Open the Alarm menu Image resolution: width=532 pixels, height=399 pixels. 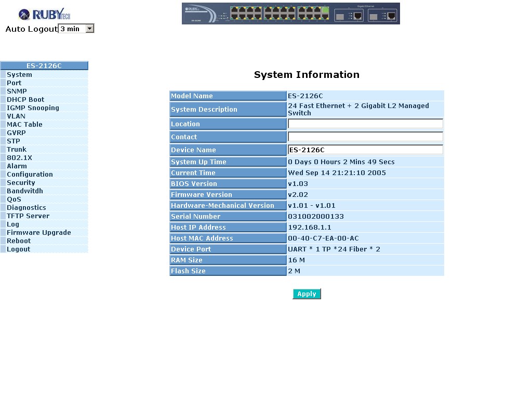(x=17, y=166)
